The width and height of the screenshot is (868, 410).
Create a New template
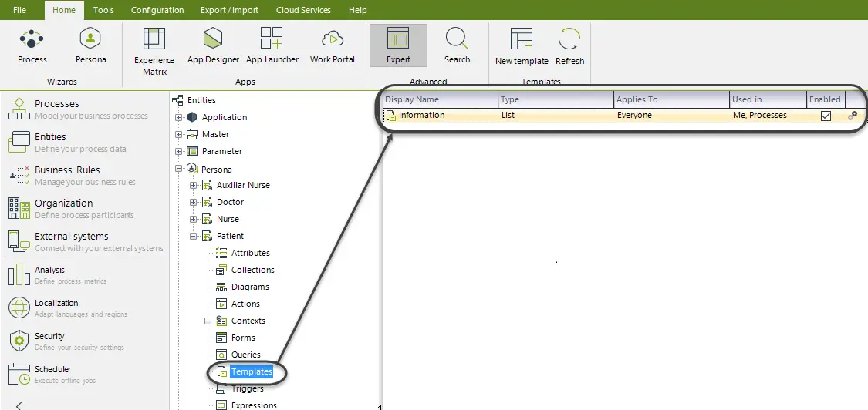point(522,46)
